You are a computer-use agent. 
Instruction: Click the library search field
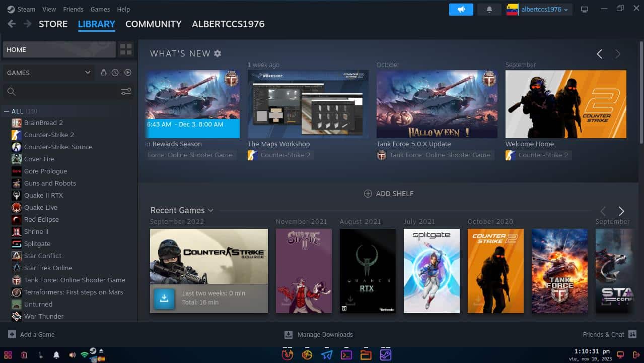60,91
